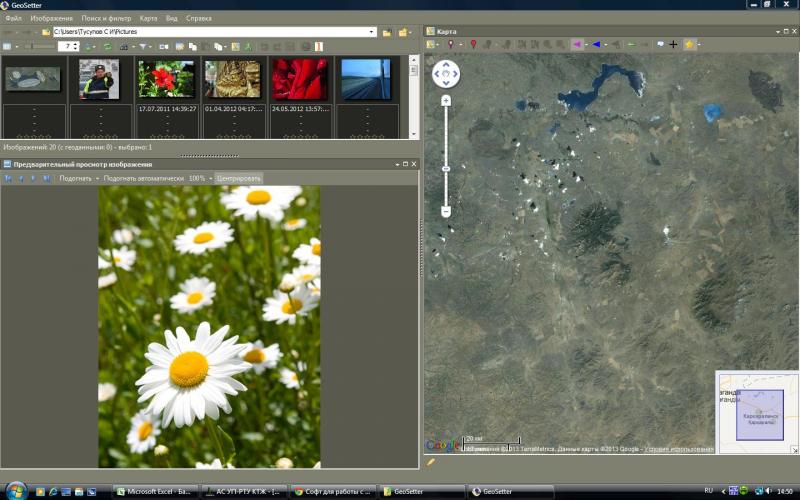Viewport: 800px width, 500px height.
Task: Click the funnel filter icon
Action: [143, 46]
